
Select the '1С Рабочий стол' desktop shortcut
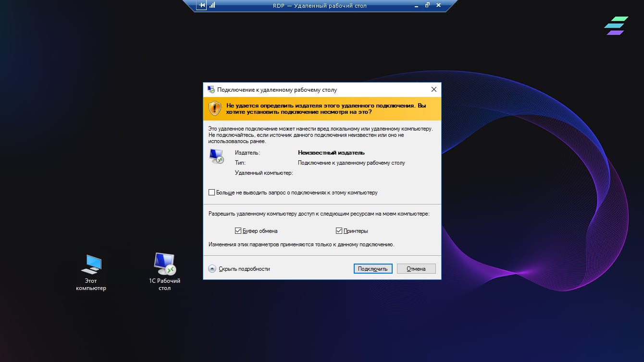tap(164, 272)
